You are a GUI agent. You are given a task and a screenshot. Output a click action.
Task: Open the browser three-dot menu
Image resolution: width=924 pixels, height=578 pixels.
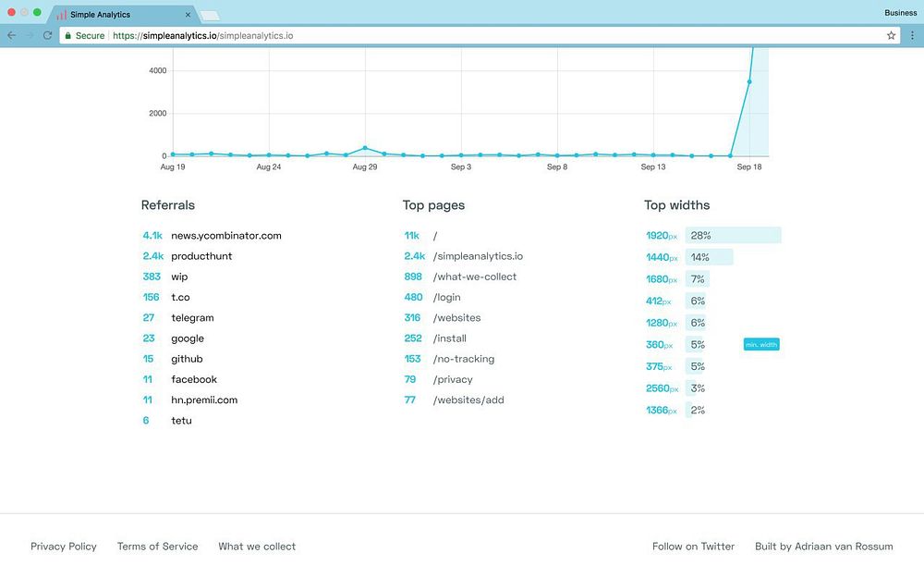pyautogui.click(x=912, y=35)
